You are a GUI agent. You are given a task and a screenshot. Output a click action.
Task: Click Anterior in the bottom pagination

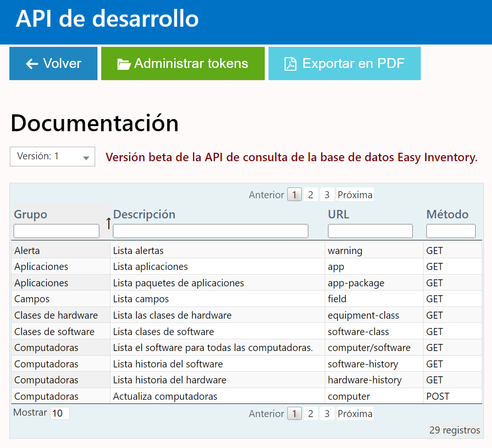click(x=266, y=413)
